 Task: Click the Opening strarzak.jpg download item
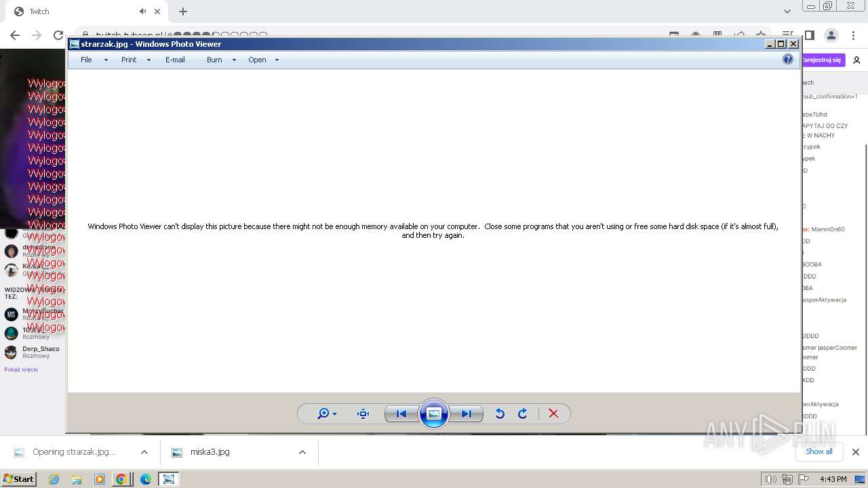point(74,452)
